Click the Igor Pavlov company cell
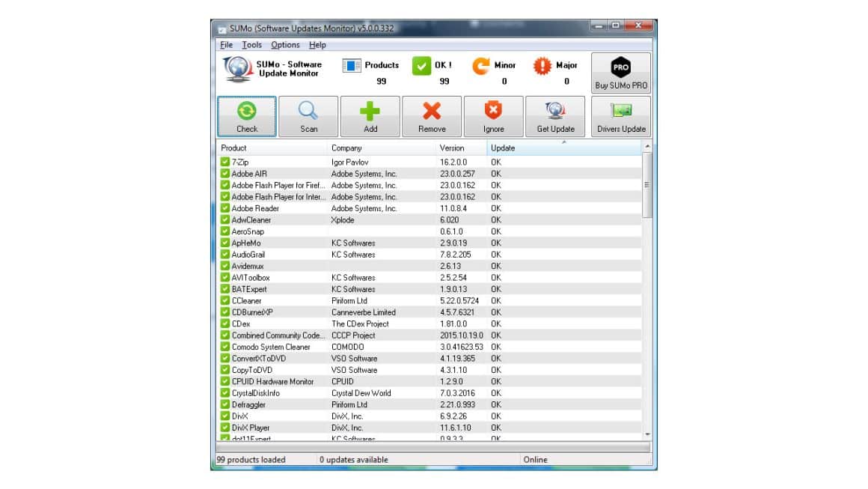Screen dimensions: 868x489 coord(350,163)
